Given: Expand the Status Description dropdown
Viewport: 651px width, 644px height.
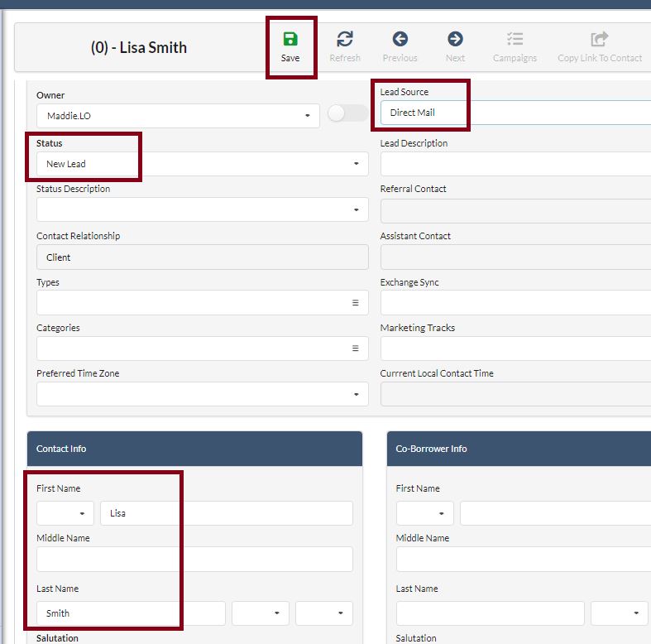Looking at the screenshot, I should [356, 210].
